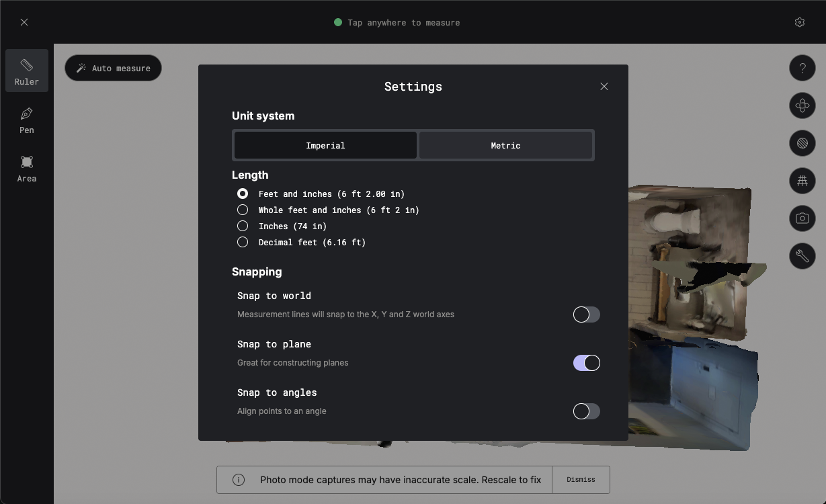Select Whole feet and inches option
This screenshot has width=826, height=504.
(x=243, y=210)
